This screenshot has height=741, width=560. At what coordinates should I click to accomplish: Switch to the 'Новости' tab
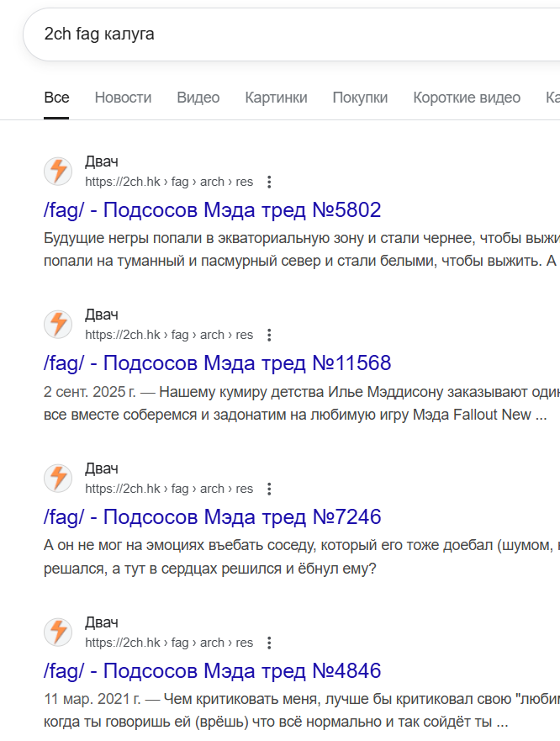point(123,98)
